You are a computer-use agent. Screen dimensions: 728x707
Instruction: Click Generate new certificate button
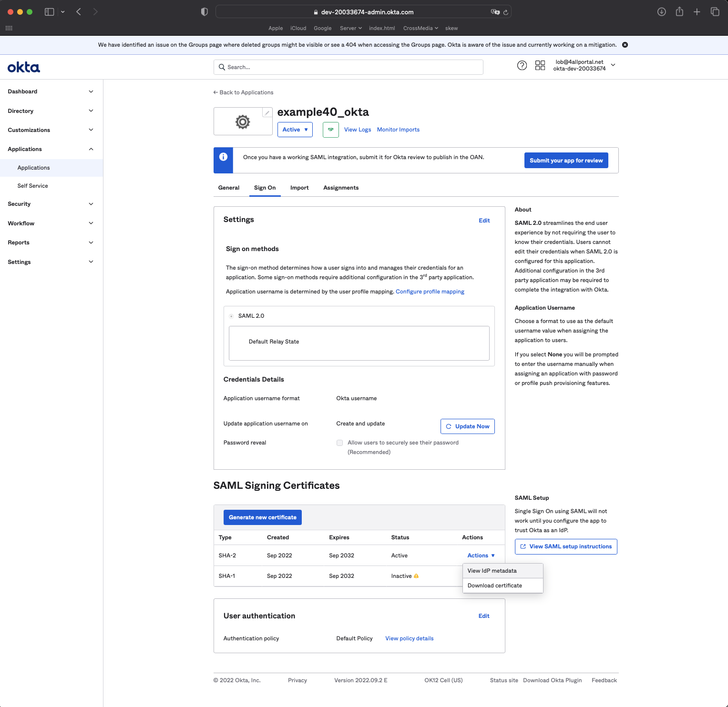(x=263, y=517)
